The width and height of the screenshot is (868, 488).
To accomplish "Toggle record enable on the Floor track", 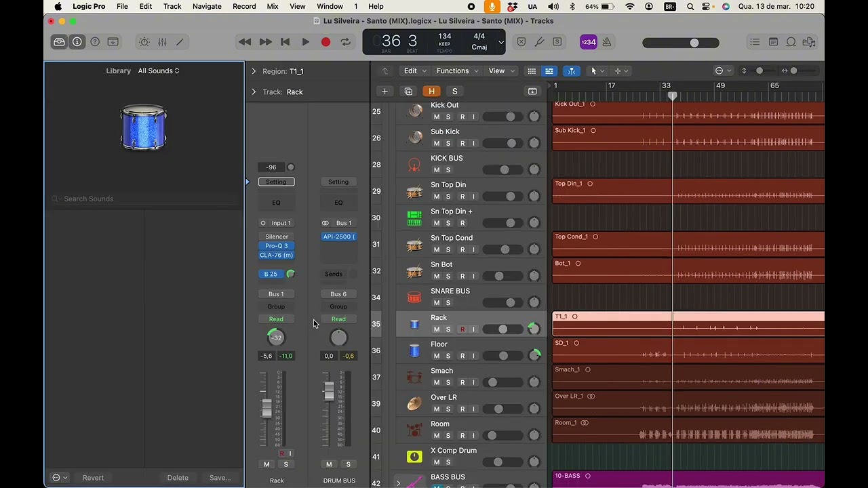I will (462, 356).
